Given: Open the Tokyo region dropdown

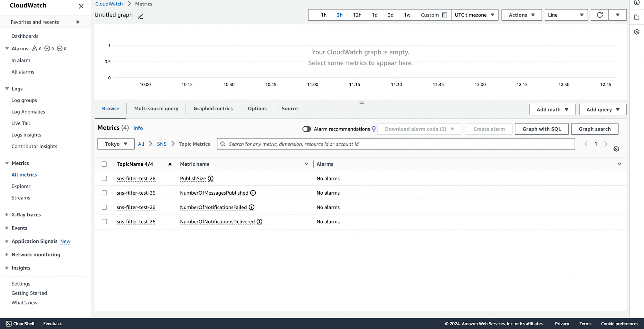Looking at the screenshot, I should click(x=116, y=144).
